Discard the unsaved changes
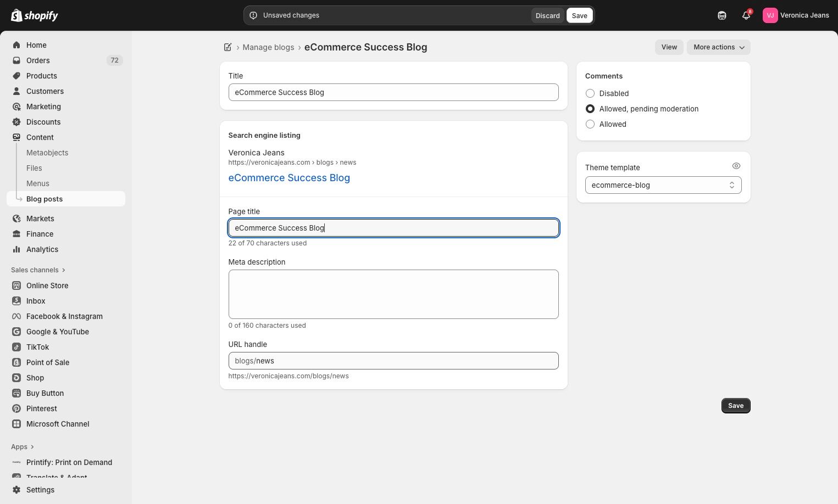 [547, 15]
